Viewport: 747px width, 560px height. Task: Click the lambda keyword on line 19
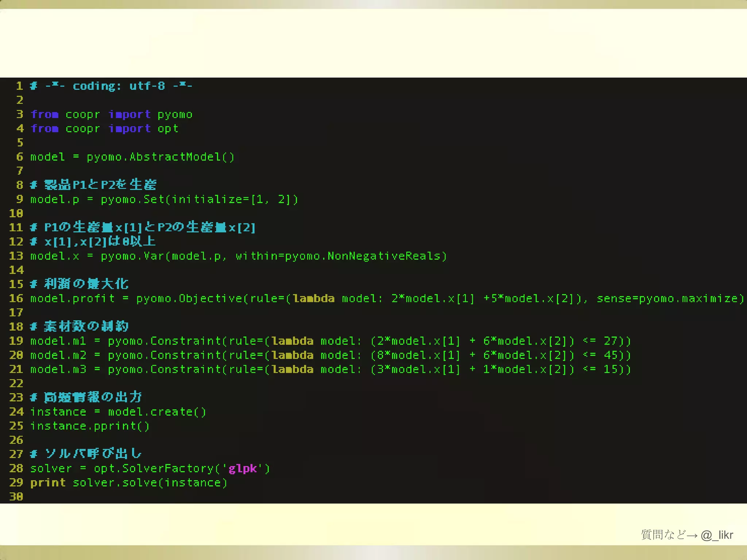point(293,341)
